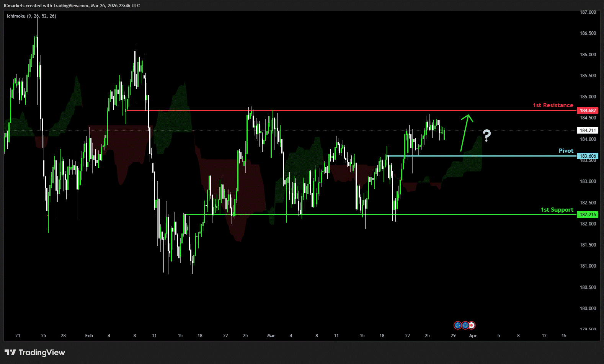
Task: Click the 'Mar' label on the date axis
Action: [271, 336]
